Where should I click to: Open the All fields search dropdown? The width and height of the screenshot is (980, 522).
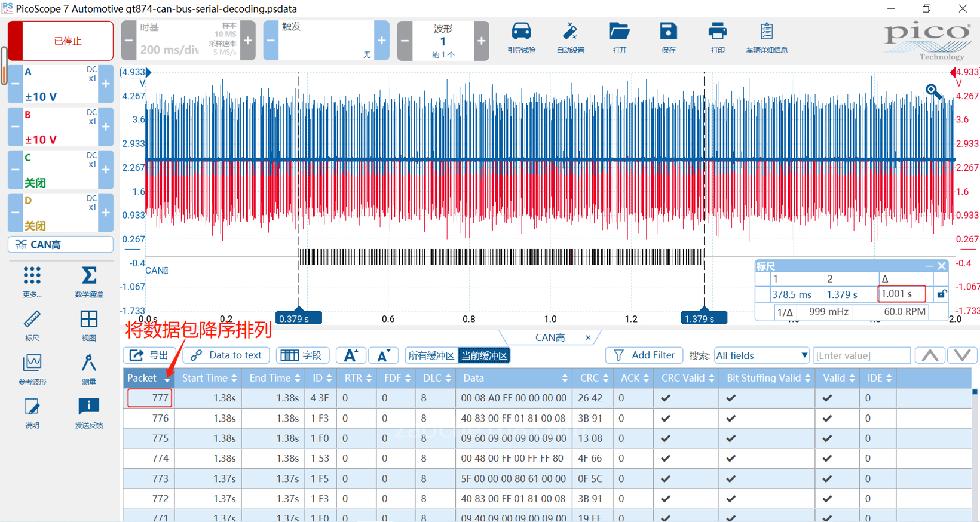click(x=761, y=355)
